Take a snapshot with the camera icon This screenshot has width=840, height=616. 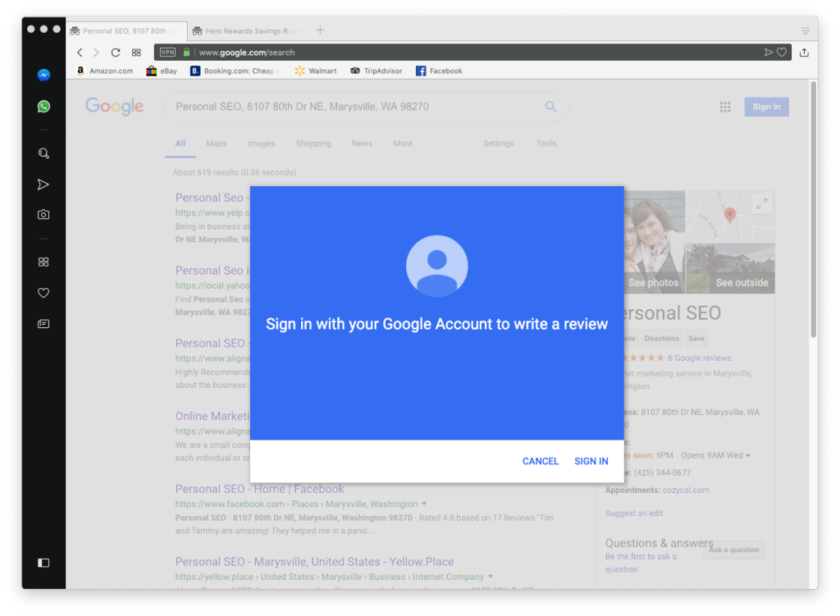click(43, 215)
